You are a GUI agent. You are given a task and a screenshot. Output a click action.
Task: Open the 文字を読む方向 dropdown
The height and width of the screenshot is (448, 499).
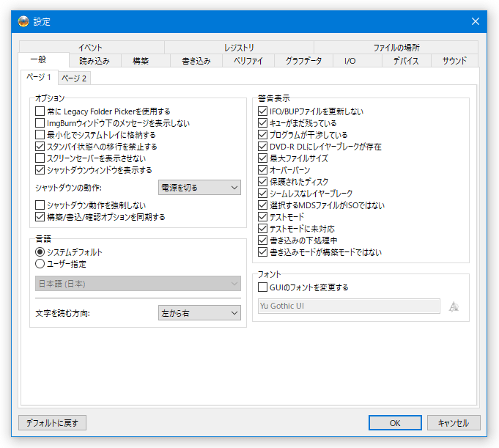199,313
